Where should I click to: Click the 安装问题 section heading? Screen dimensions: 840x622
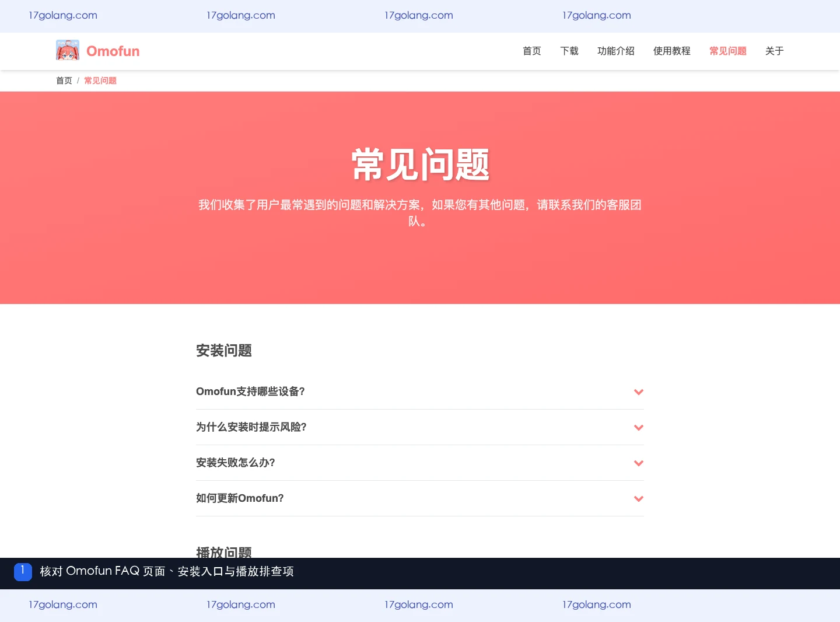point(224,351)
